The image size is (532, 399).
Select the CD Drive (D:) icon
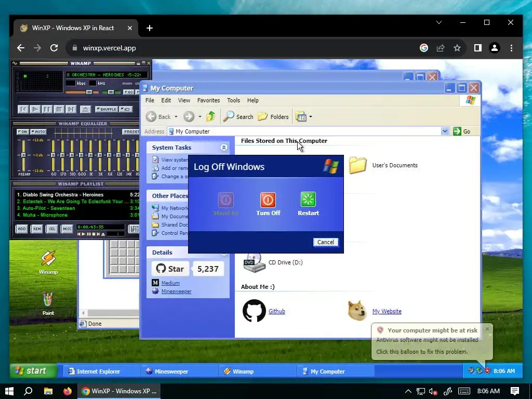(254, 263)
